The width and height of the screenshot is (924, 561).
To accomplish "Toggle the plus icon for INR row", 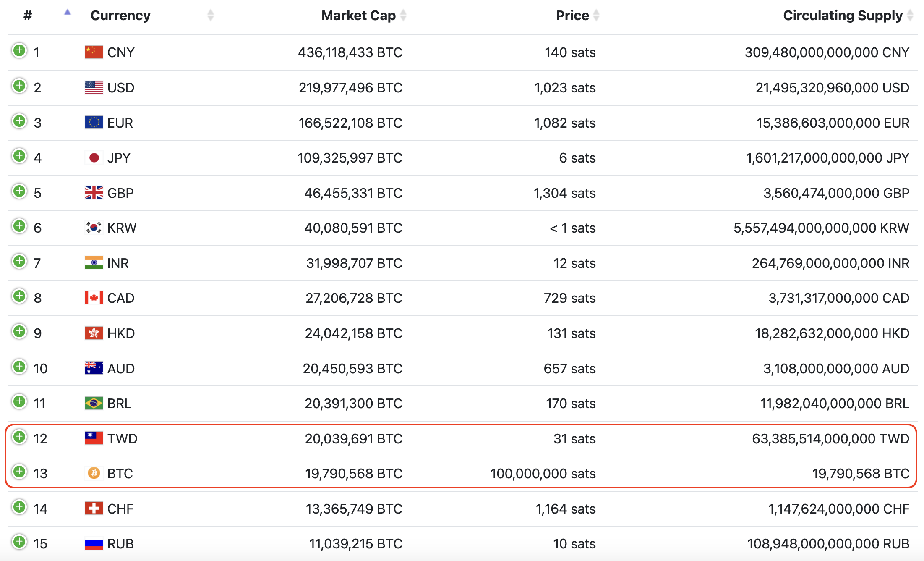I will (19, 261).
